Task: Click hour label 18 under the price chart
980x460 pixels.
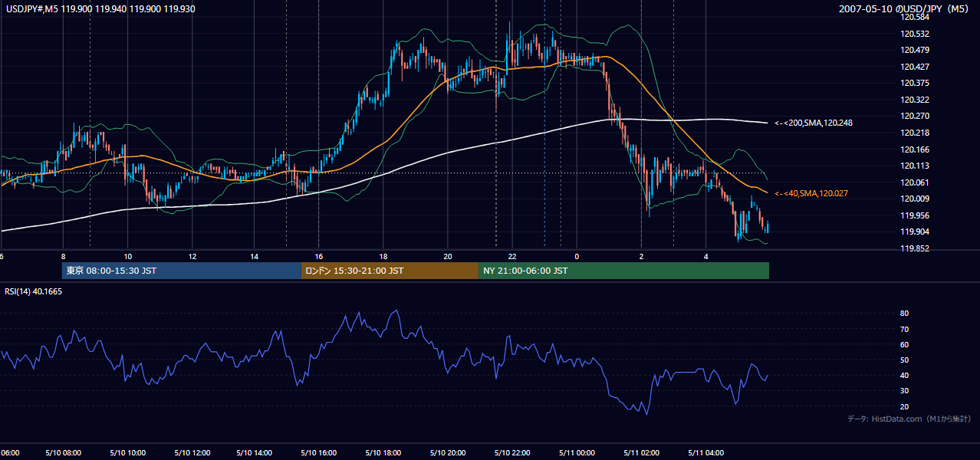Action: 383,256
